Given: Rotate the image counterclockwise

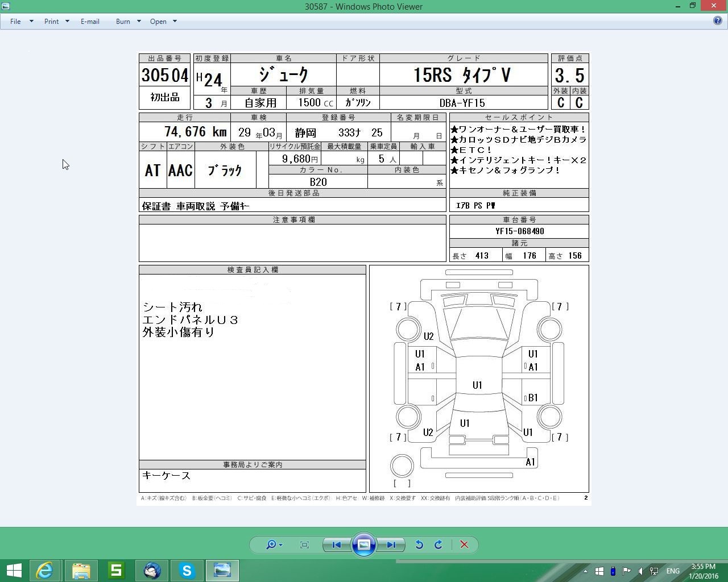Looking at the screenshot, I should [419, 544].
